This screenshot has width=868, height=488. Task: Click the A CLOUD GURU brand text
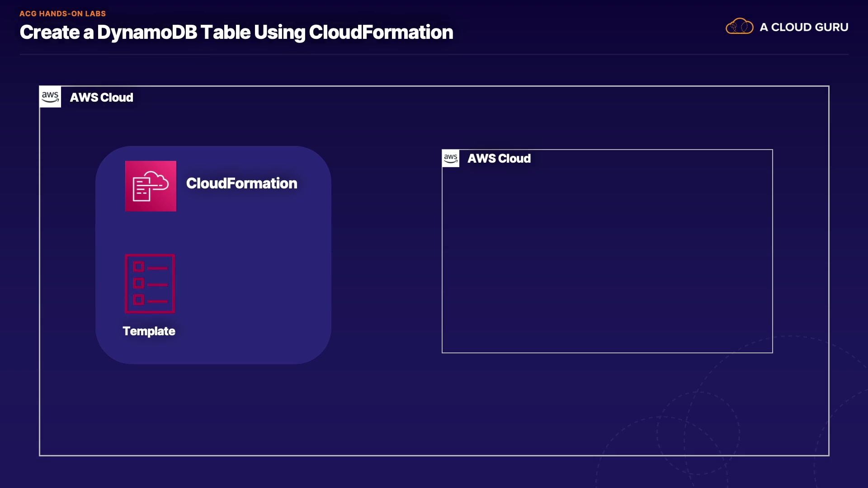point(803,27)
